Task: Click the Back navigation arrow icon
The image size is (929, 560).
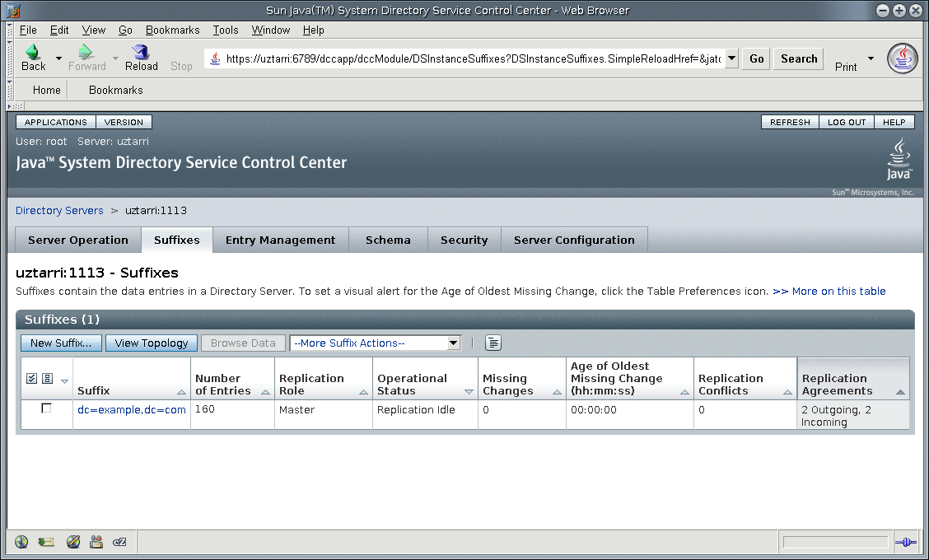Action: click(33, 52)
